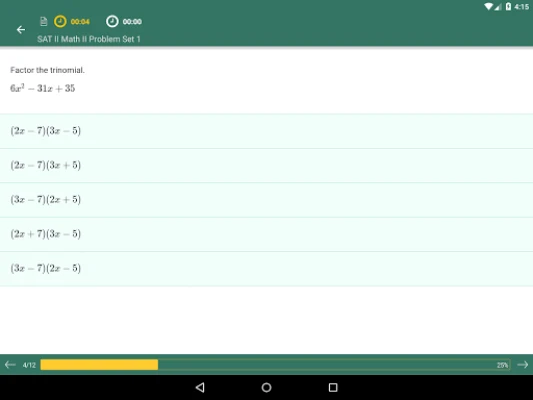Viewport: 533px width, 400px height.
Task: Tap the Android home circle button
Action: 266,387
